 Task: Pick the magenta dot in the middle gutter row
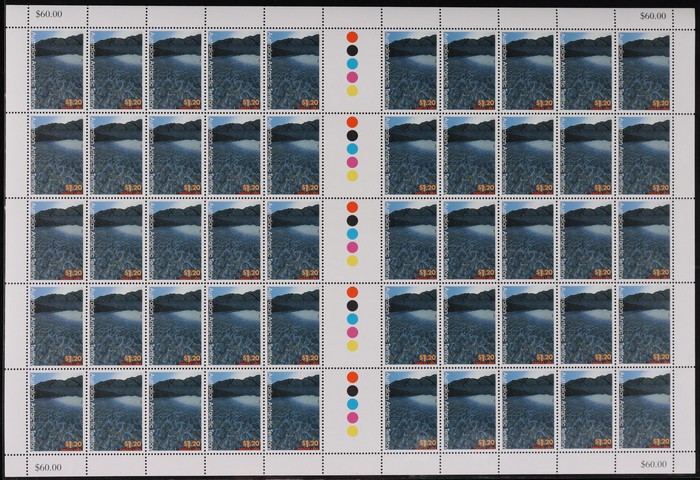coord(351,246)
